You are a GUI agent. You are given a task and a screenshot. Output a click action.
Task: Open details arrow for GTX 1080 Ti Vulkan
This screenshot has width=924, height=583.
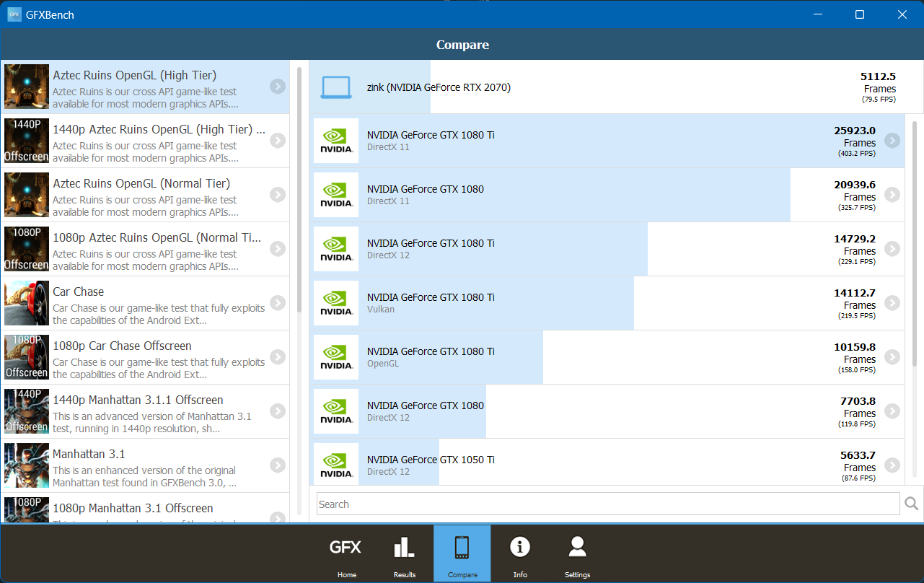tap(892, 303)
